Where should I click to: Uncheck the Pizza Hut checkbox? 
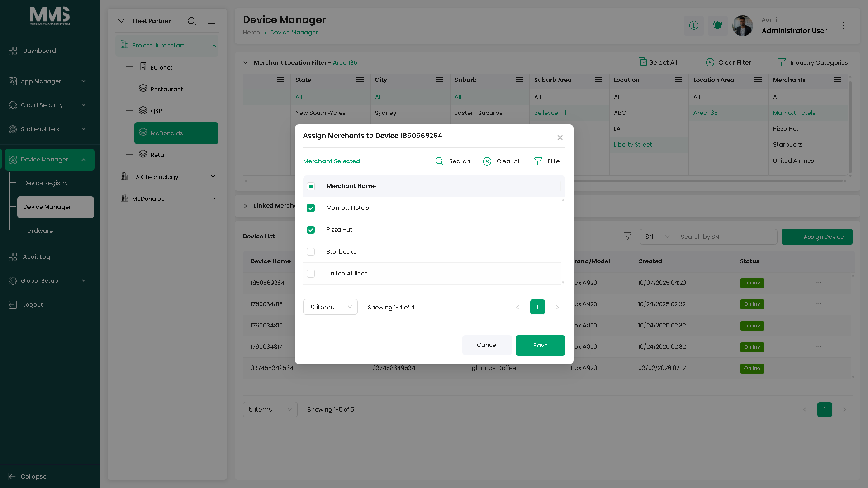click(x=311, y=230)
